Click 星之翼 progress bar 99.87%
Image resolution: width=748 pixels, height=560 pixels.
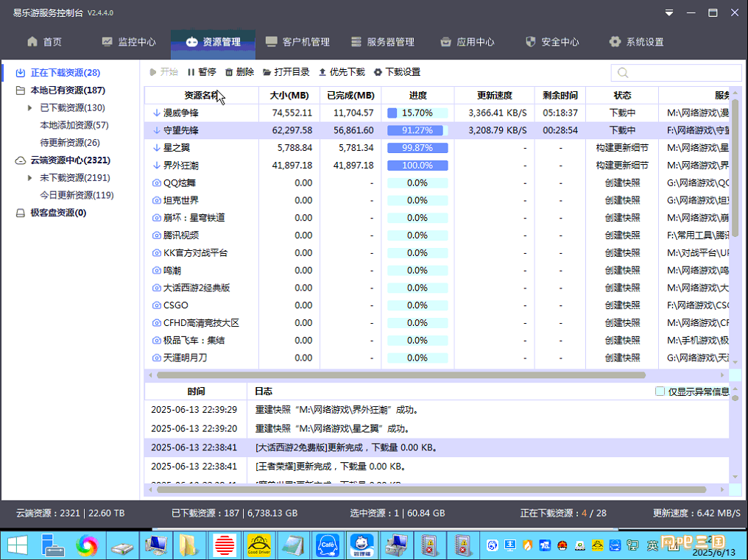tap(417, 148)
